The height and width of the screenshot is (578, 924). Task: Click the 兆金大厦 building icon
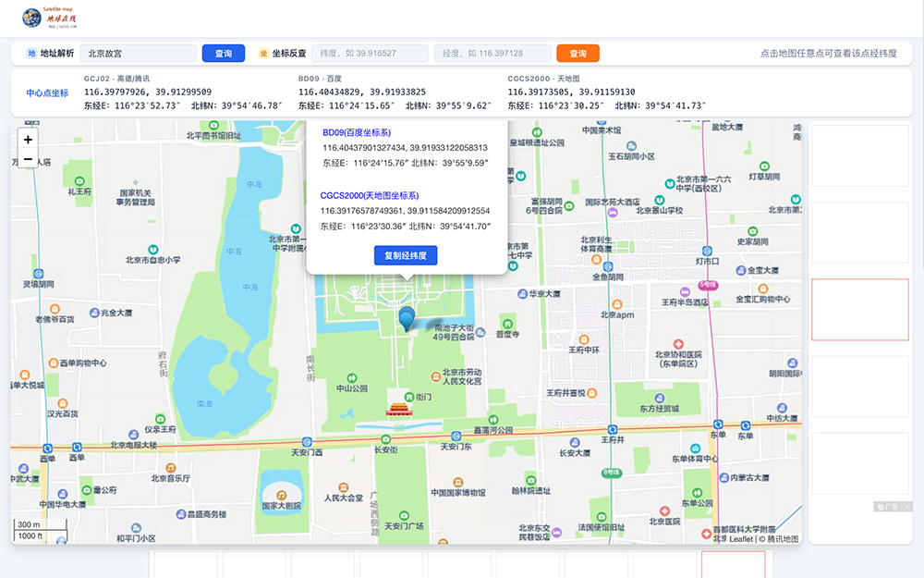pyautogui.click(x=93, y=313)
